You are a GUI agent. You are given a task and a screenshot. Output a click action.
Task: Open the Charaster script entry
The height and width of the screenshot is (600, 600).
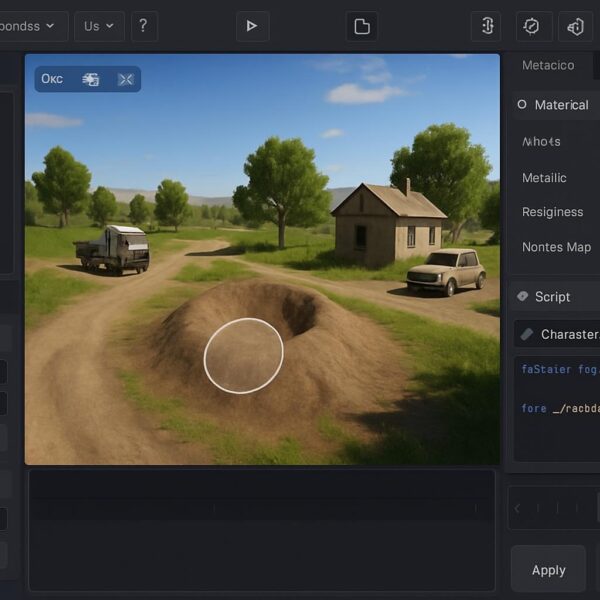pos(557,334)
